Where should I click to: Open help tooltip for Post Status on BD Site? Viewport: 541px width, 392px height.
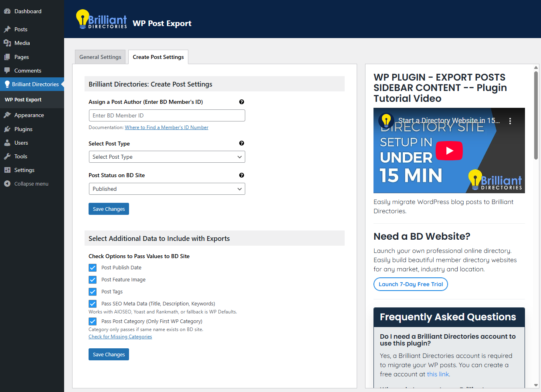pos(242,175)
